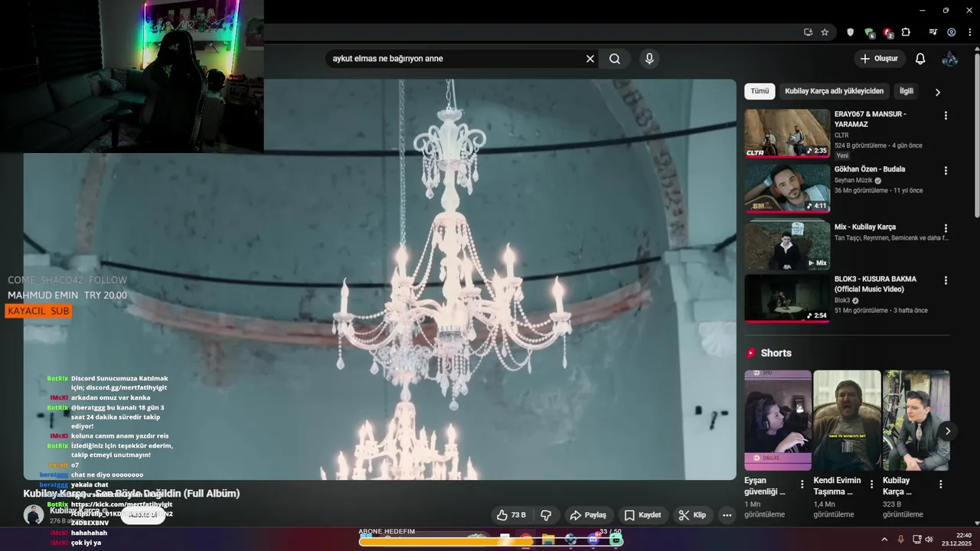Screen dimensions: 980x551
Task: Open the browser media controls icon
Action: click(x=933, y=32)
